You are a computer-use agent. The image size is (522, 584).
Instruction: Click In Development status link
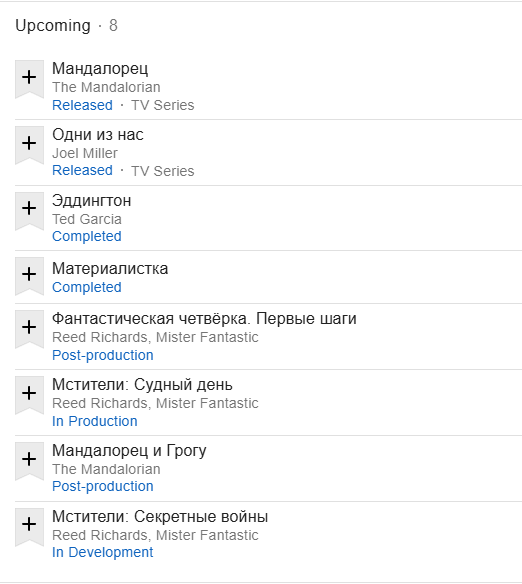[x=102, y=552]
